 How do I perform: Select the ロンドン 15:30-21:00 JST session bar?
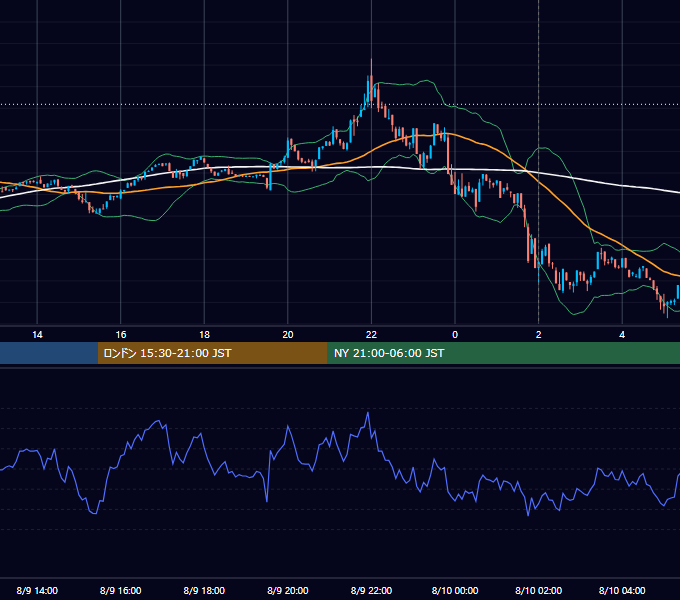[212, 353]
